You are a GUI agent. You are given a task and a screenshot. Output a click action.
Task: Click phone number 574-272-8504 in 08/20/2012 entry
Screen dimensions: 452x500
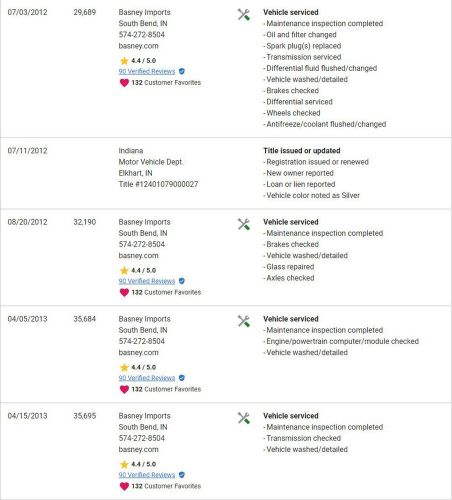point(142,244)
